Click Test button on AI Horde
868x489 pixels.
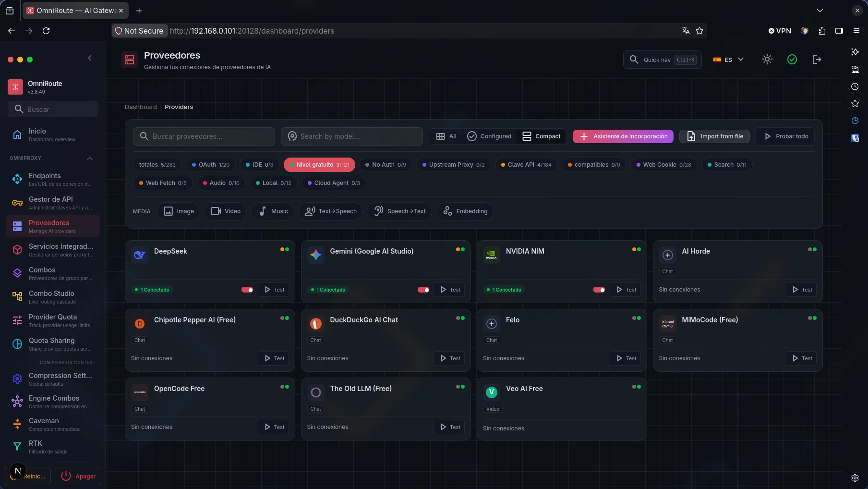tap(801, 290)
